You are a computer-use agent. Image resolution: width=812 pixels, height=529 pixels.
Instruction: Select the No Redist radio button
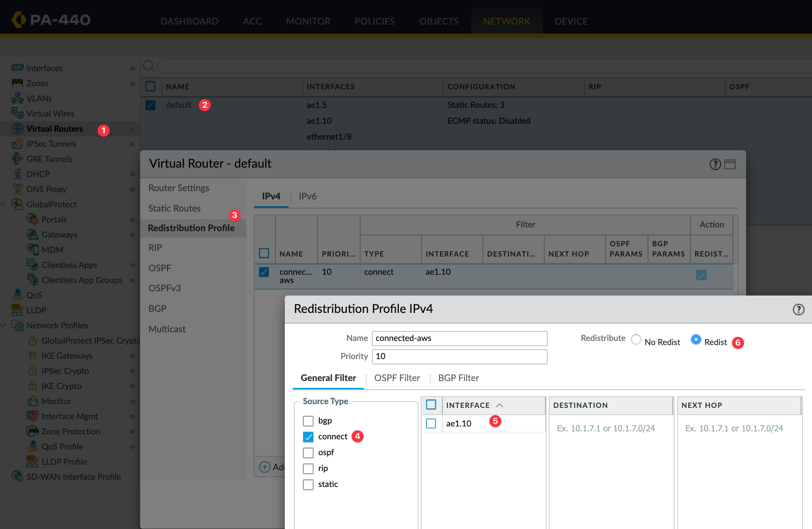[636, 339]
